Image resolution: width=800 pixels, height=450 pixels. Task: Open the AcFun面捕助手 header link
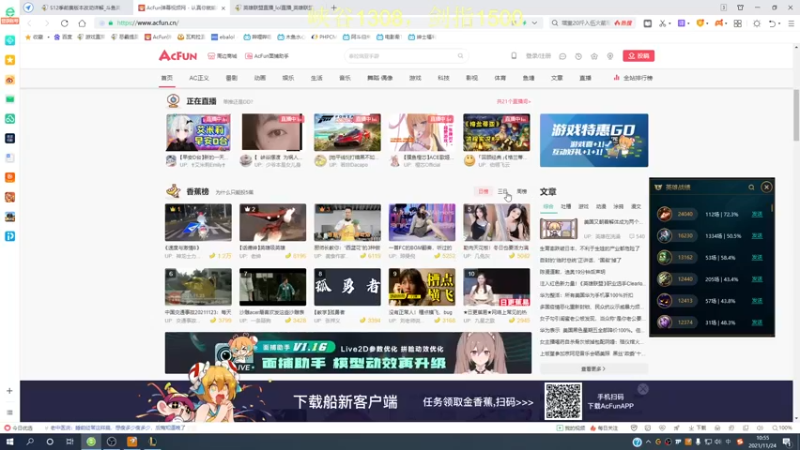[267, 56]
